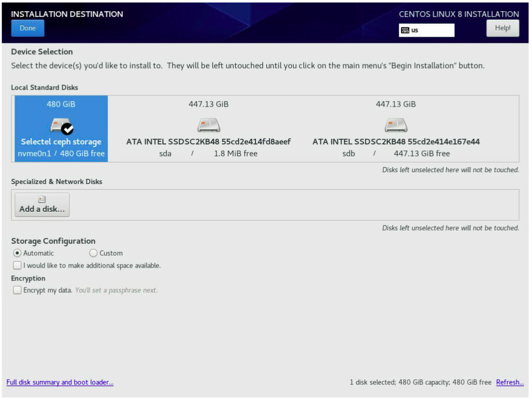Enable make additional space available checkbox
Image resolution: width=532 pixels, height=401 pixels.
(17, 265)
